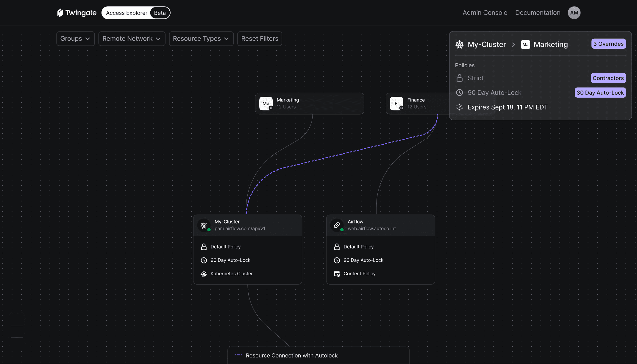Open the Resource Types dropdown
The width and height of the screenshot is (637, 364).
201,39
